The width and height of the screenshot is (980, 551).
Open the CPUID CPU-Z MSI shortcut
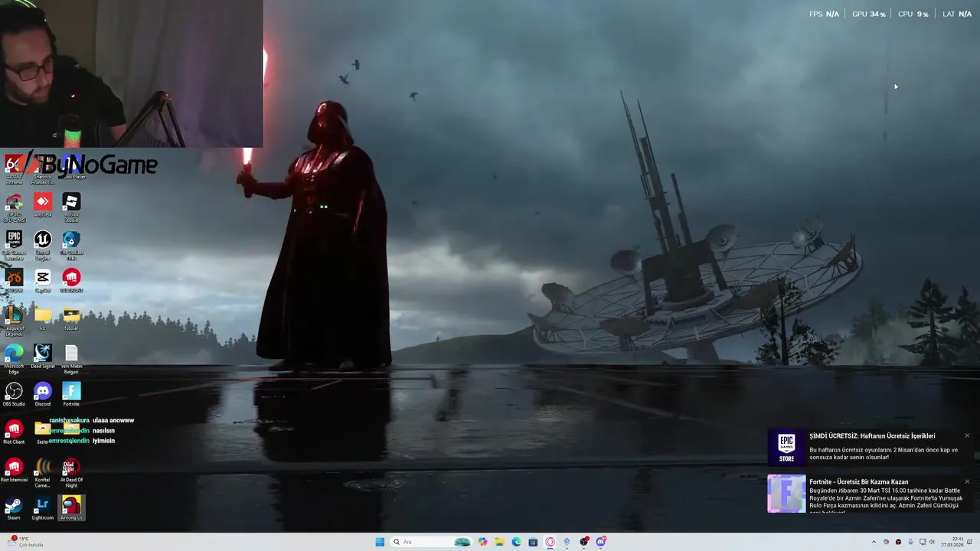pyautogui.click(x=14, y=207)
